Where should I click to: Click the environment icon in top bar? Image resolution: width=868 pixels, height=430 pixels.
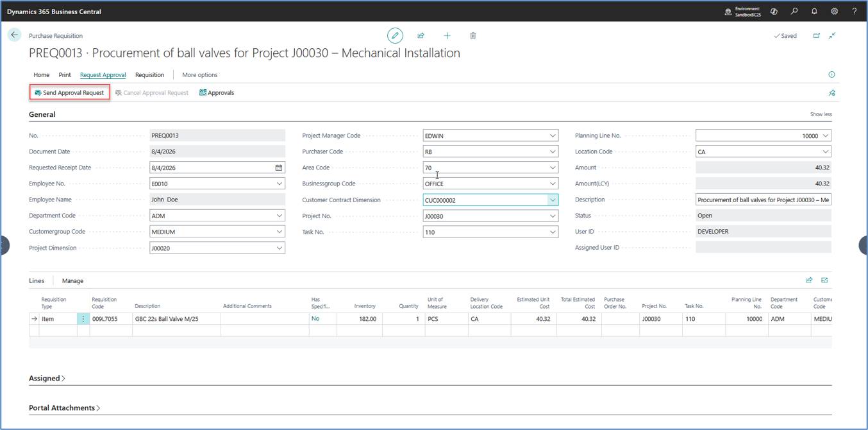pos(728,12)
